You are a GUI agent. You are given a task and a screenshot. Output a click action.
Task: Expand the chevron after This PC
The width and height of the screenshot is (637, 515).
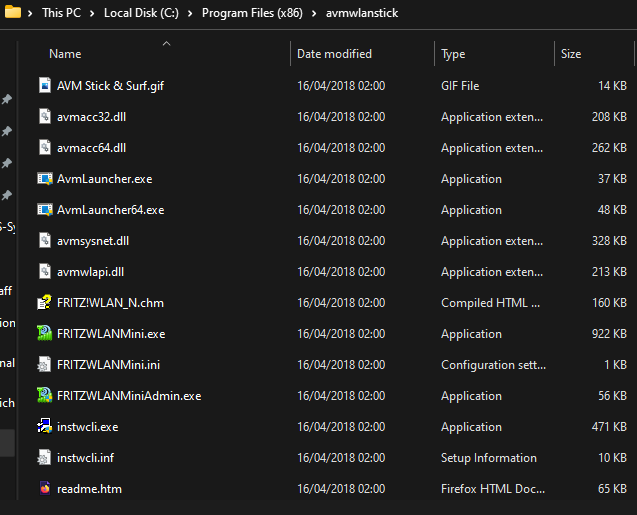tap(92, 13)
